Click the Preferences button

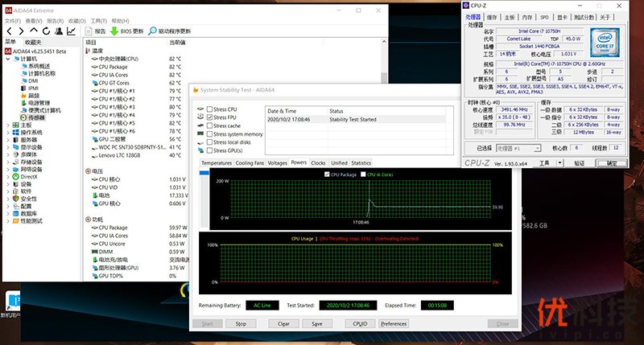pyautogui.click(x=394, y=323)
